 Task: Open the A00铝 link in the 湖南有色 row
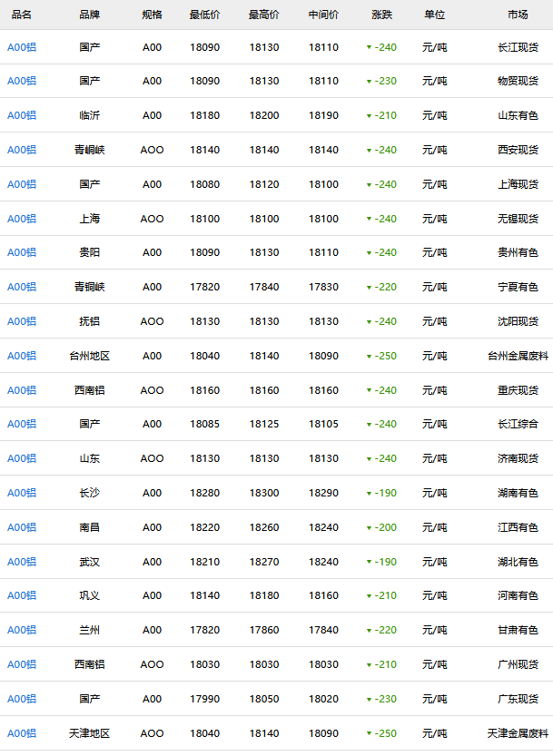pos(22,493)
